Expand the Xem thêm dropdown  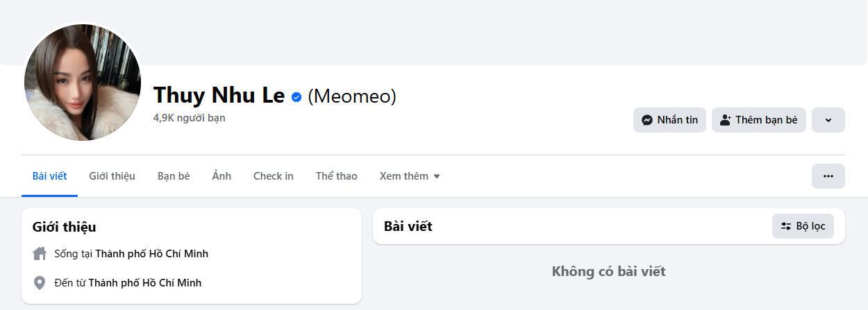point(410,176)
